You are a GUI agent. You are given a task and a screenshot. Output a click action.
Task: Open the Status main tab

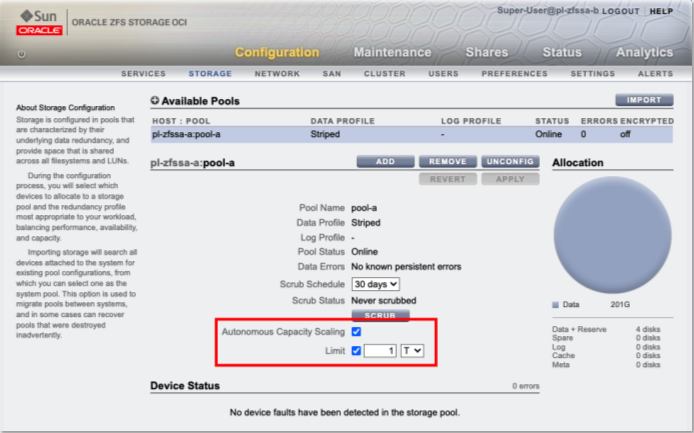[562, 52]
